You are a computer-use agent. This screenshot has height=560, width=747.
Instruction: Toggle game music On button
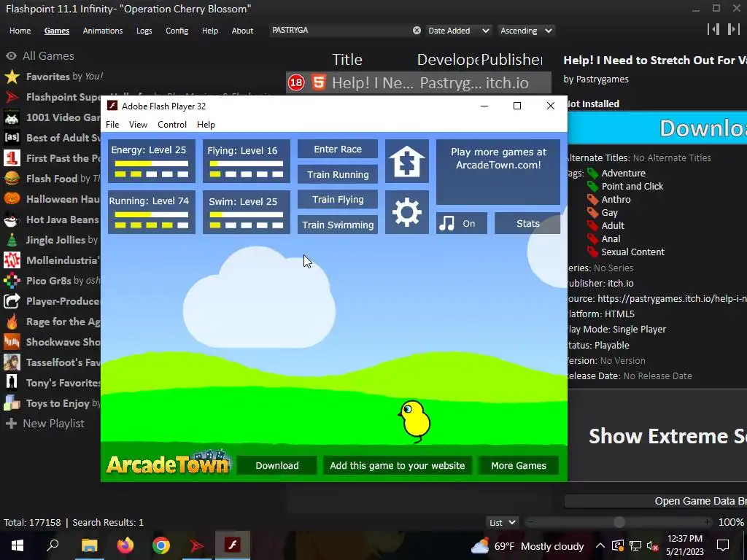click(x=461, y=223)
